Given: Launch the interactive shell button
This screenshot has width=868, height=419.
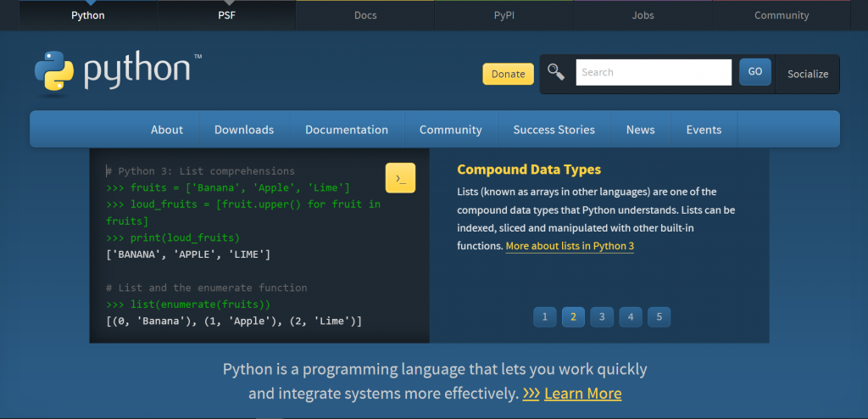Looking at the screenshot, I should click(400, 178).
